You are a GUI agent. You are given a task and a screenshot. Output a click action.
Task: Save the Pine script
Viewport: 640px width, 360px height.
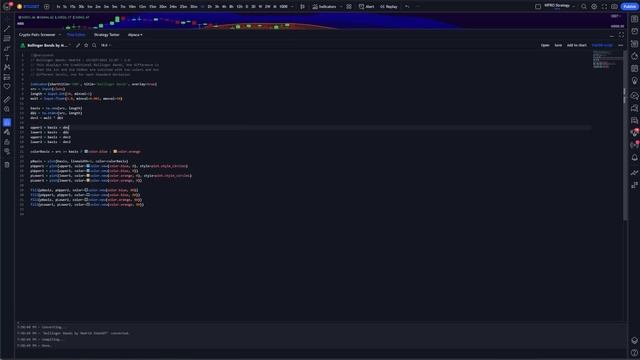point(558,45)
